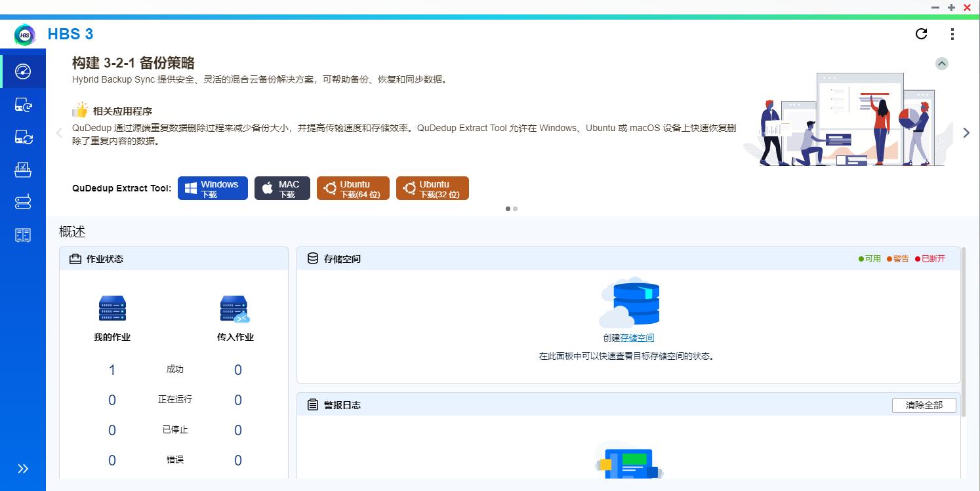Click the refresh icon in the title bar
Viewport: 980px width, 491px height.
pos(921,34)
